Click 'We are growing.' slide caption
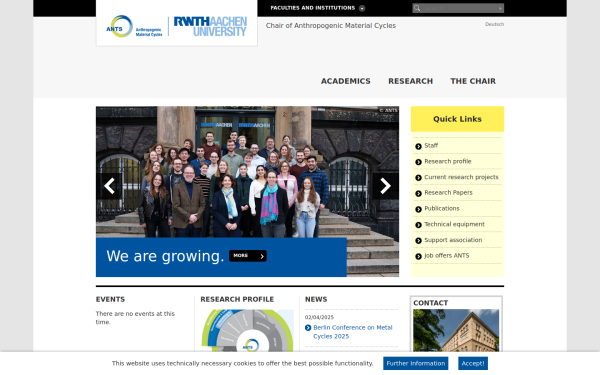 coord(165,256)
